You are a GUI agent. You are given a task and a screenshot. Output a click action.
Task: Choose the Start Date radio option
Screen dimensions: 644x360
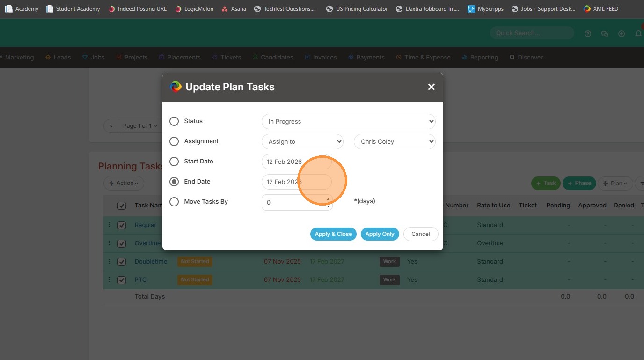174,162
